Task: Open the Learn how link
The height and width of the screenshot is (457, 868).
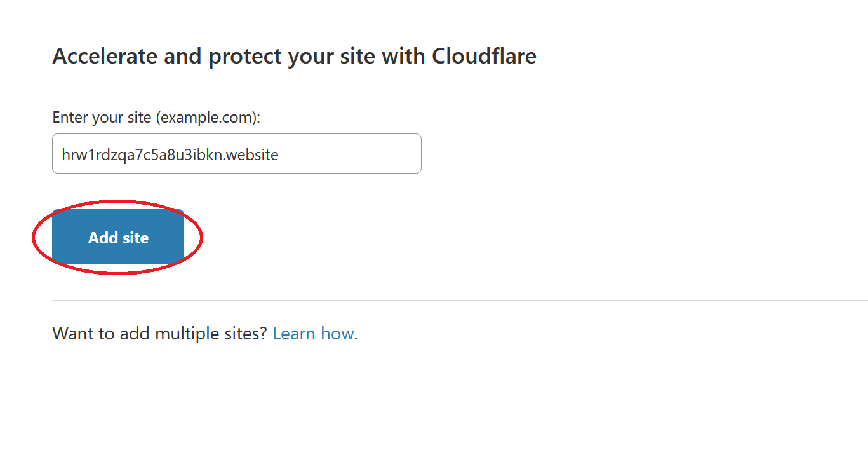Action: 313,334
